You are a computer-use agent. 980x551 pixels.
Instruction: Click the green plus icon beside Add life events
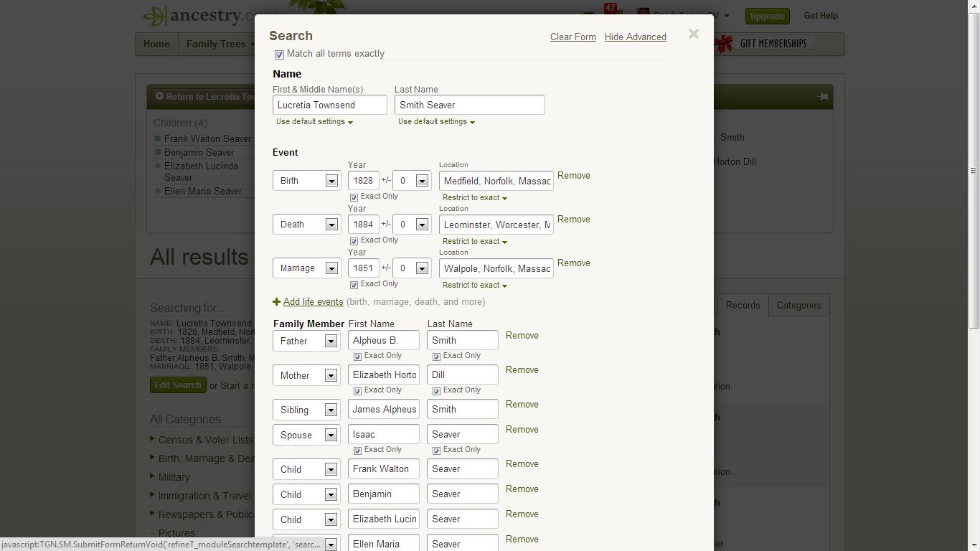277,302
